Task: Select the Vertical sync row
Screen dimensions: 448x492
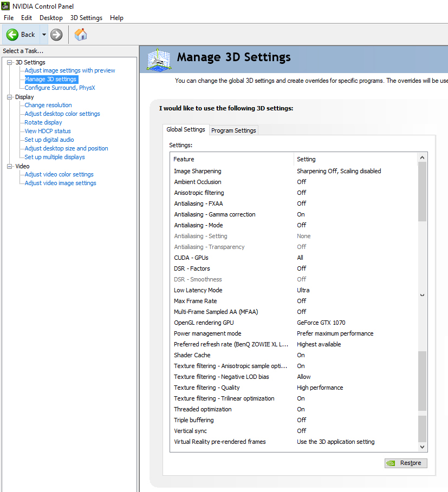Action: (294, 431)
